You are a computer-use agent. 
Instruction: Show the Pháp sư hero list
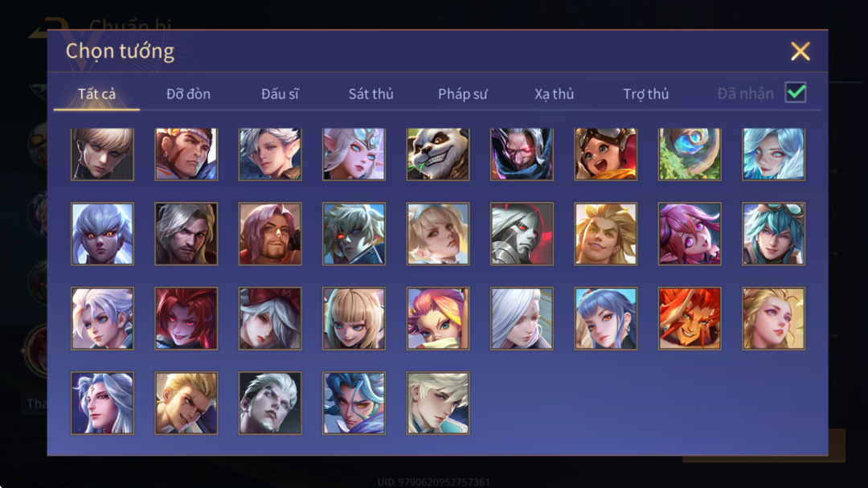462,94
